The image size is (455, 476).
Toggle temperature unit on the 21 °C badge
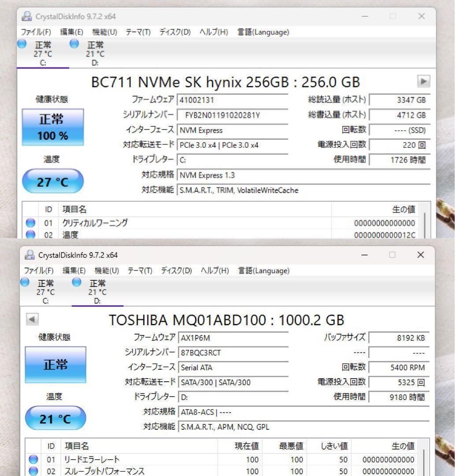point(55,418)
